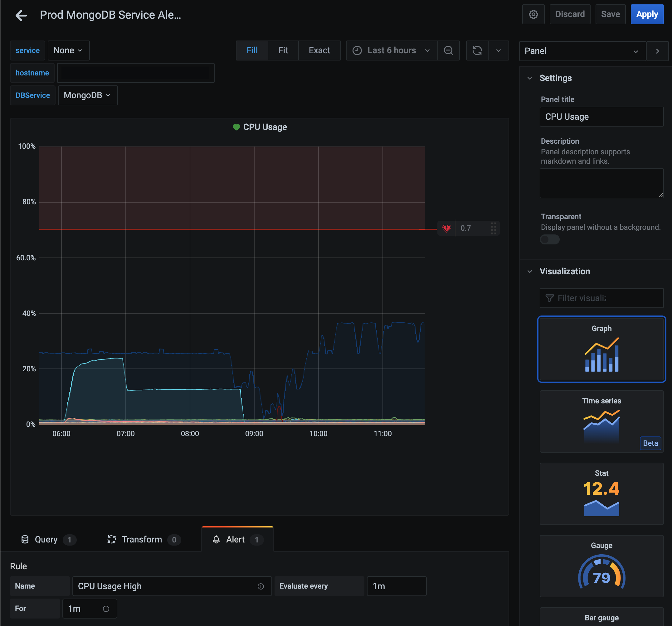Open dashboard settings gear icon
Image resolution: width=672 pixels, height=626 pixels.
(533, 15)
